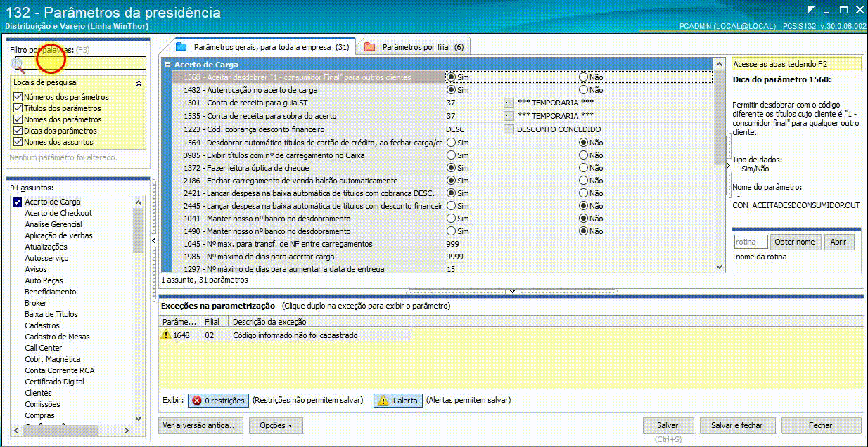
Task: Select Aplicação de verbas subject
Action: [58, 235]
